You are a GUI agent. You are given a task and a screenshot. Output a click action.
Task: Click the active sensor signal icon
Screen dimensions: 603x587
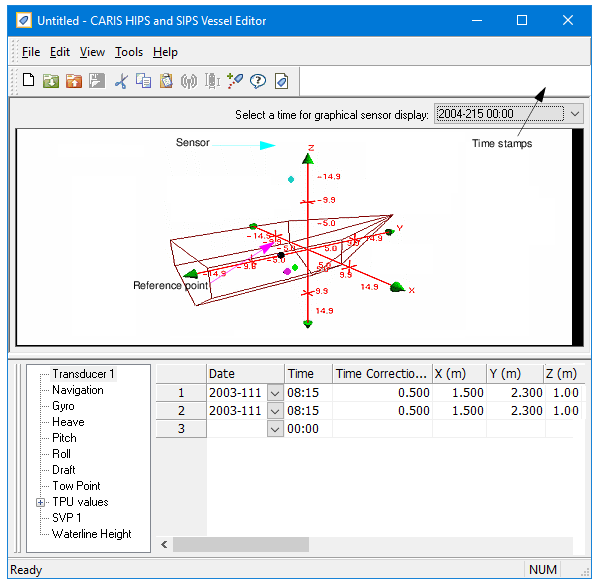click(x=189, y=81)
